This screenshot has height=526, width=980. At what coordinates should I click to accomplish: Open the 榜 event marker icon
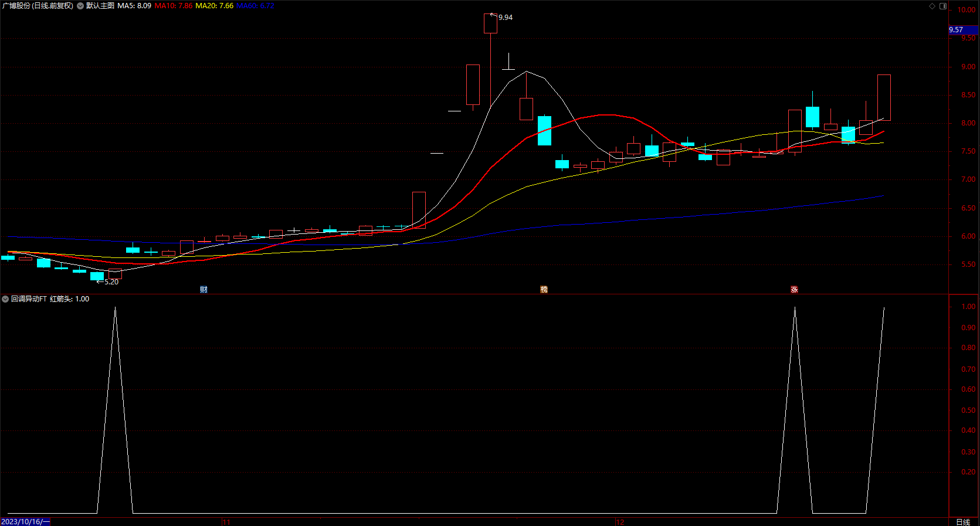pyautogui.click(x=544, y=290)
